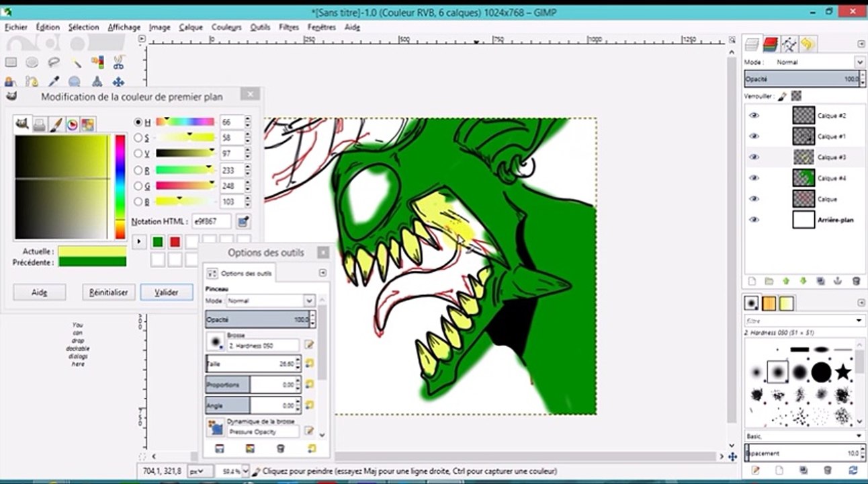Lower the selected layer down

[804, 281]
